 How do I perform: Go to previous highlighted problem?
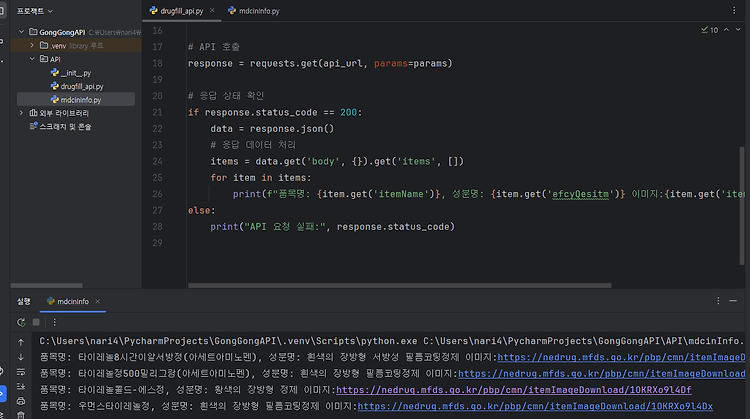(727, 30)
